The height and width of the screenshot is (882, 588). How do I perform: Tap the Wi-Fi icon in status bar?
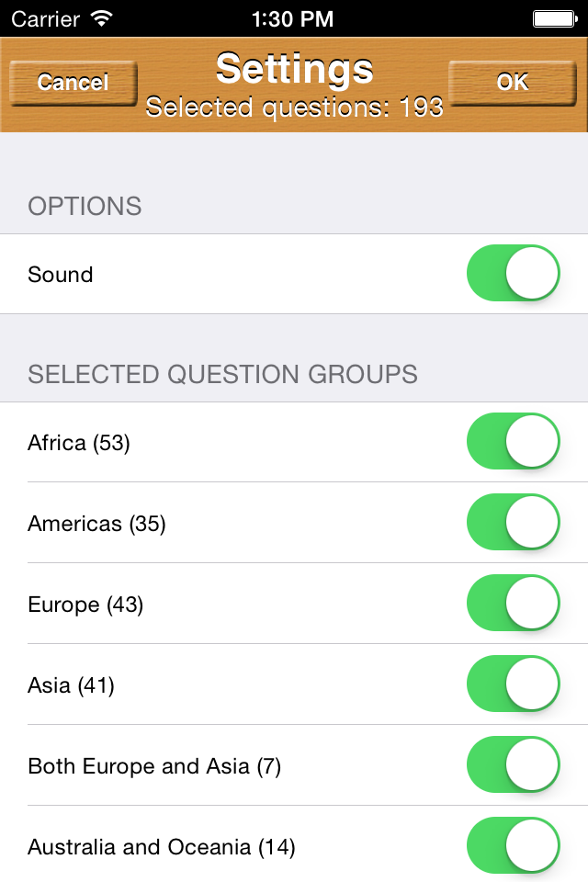tap(102, 17)
